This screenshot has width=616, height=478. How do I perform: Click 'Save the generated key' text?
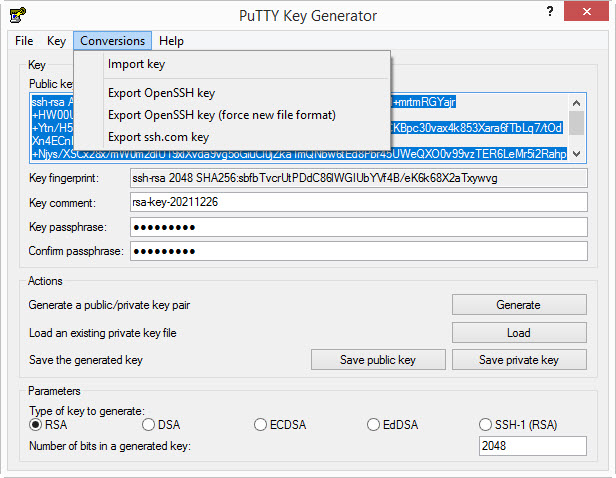pos(86,360)
